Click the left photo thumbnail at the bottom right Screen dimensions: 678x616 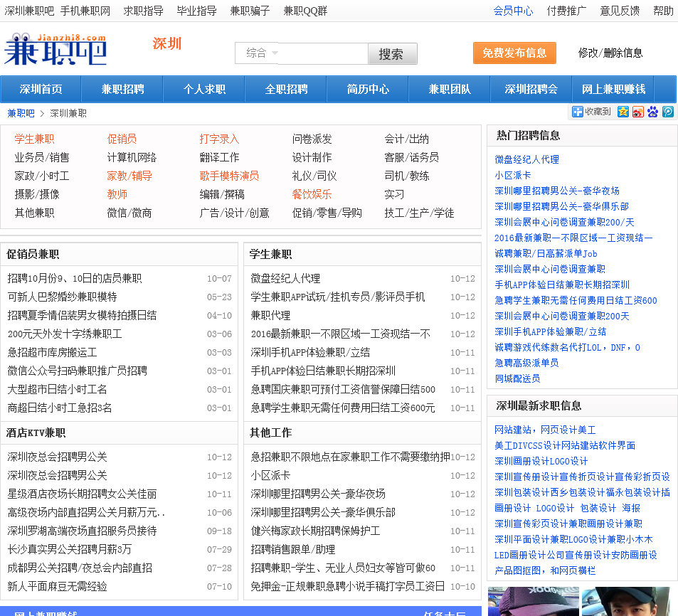click(534, 601)
